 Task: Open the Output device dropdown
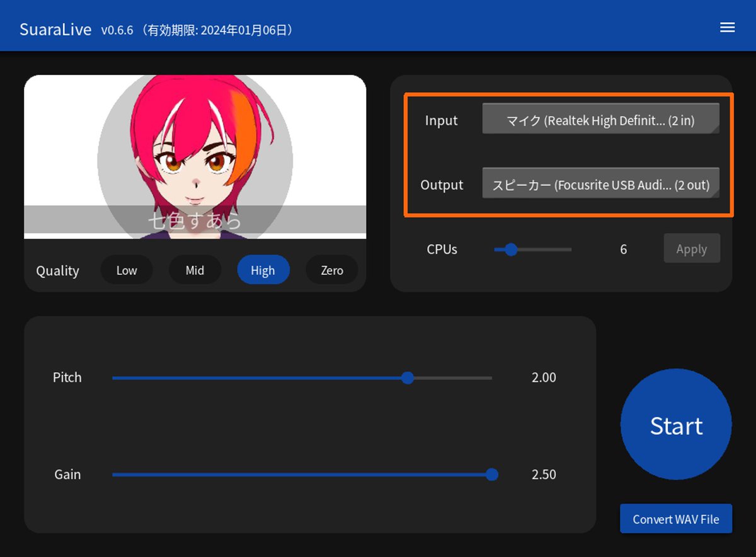pos(600,183)
